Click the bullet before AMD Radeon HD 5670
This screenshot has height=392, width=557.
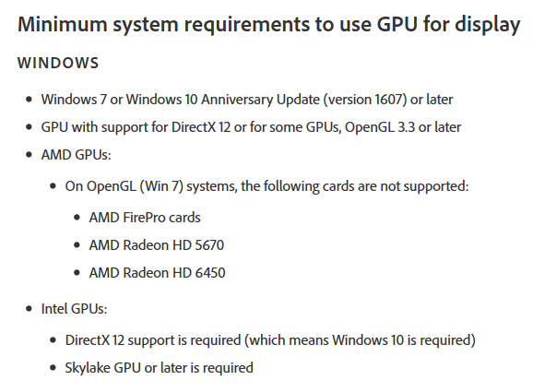[x=78, y=245]
